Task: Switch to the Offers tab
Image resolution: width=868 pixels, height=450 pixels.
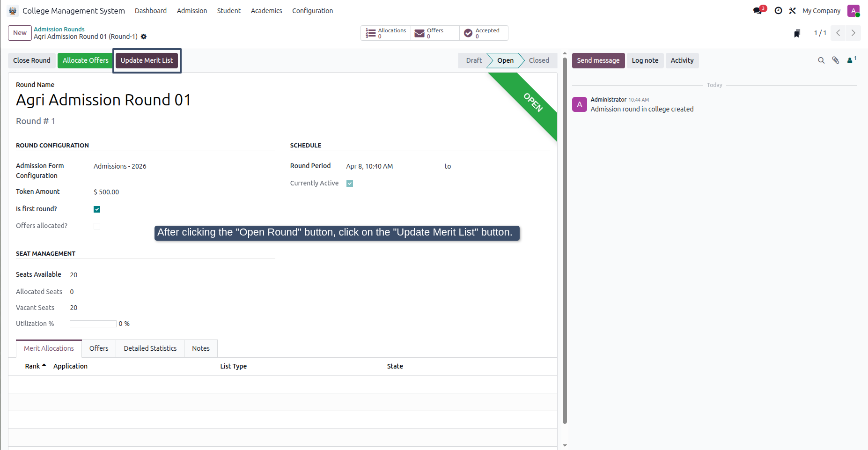Action: (x=99, y=348)
